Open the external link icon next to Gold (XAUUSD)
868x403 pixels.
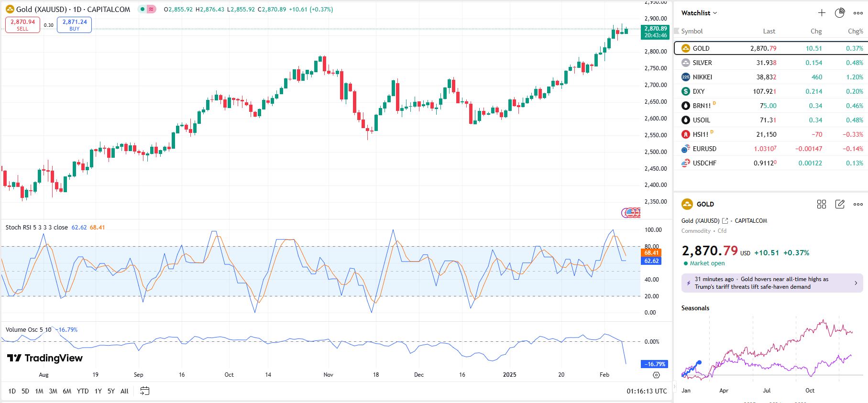725,221
